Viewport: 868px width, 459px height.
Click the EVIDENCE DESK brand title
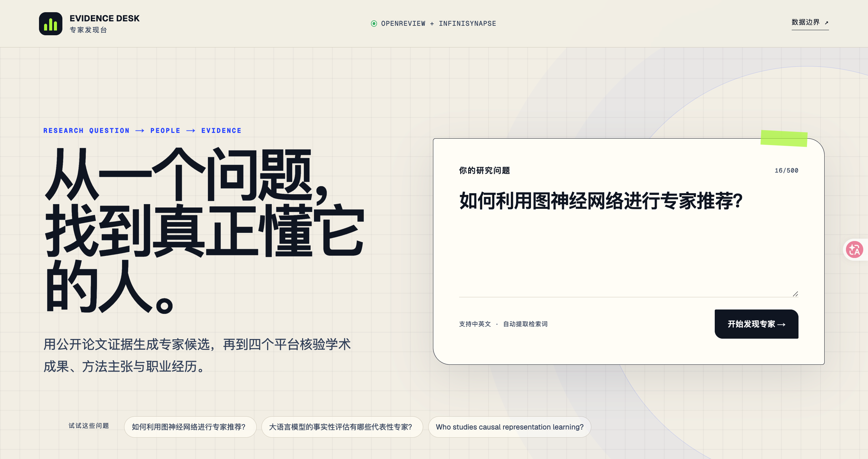click(104, 18)
